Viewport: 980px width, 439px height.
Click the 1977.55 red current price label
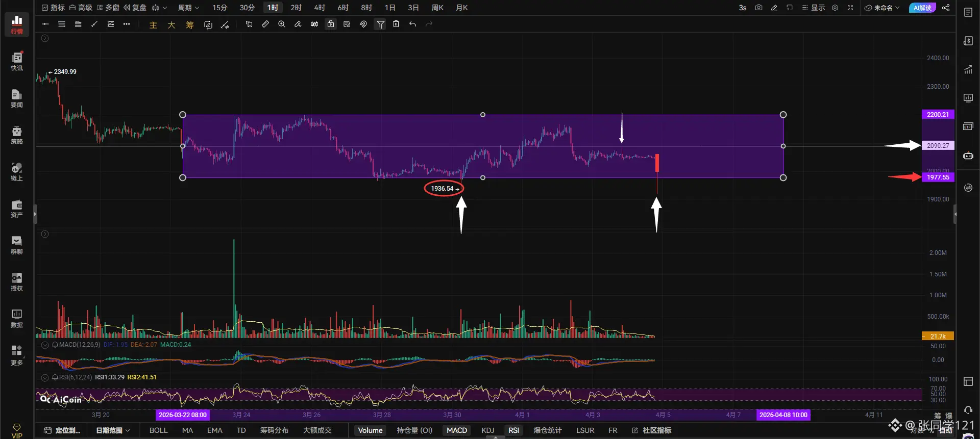click(x=938, y=177)
